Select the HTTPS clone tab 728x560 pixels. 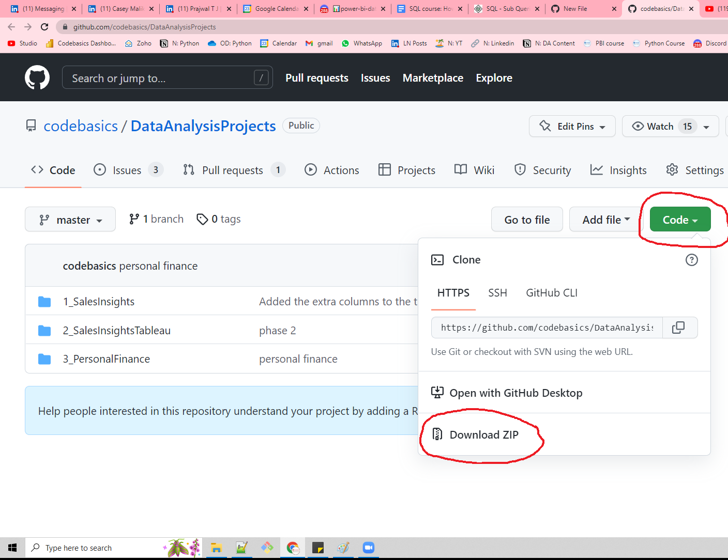pos(453,293)
